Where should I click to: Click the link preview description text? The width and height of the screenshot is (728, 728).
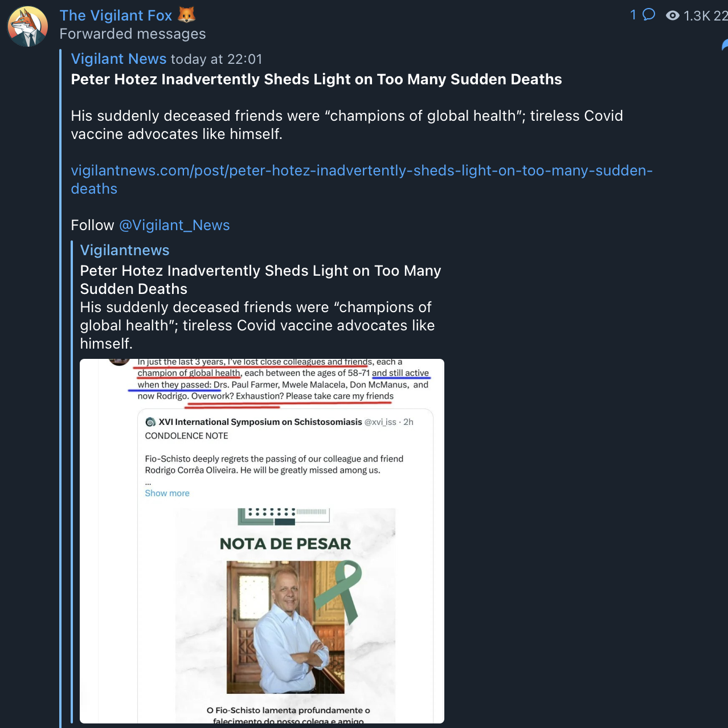(x=257, y=325)
